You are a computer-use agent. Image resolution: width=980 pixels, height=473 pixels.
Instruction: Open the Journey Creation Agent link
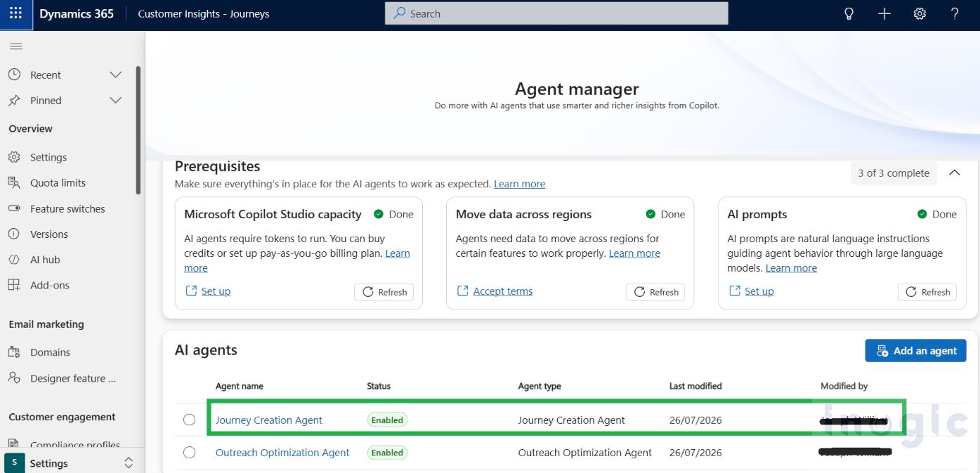tap(269, 420)
